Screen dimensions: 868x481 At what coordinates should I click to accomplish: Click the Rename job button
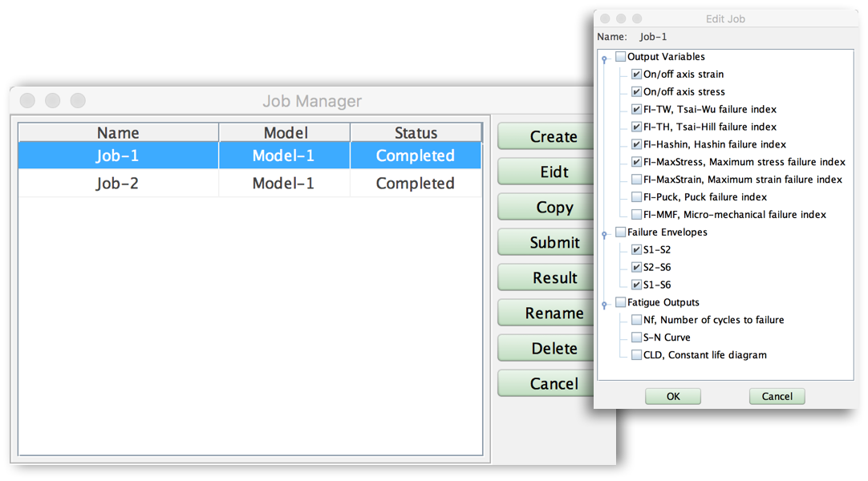(x=553, y=313)
